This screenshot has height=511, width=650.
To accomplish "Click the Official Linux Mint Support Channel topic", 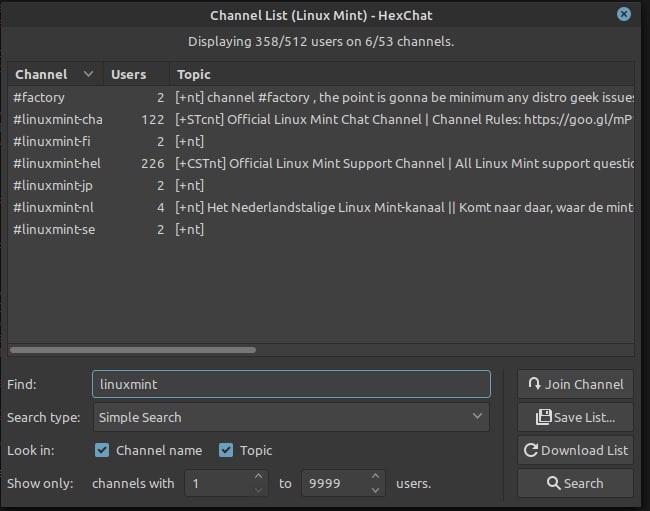I will pos(404,163).
